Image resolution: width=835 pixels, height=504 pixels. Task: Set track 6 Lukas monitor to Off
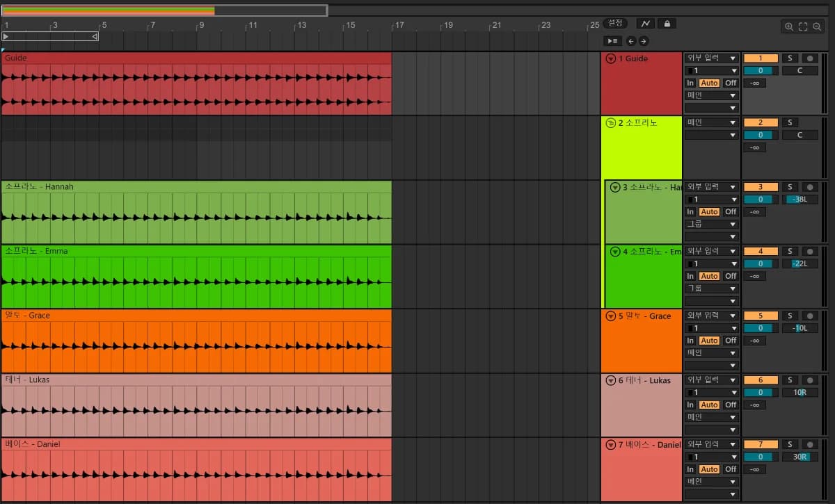click(x=730, y=405)
